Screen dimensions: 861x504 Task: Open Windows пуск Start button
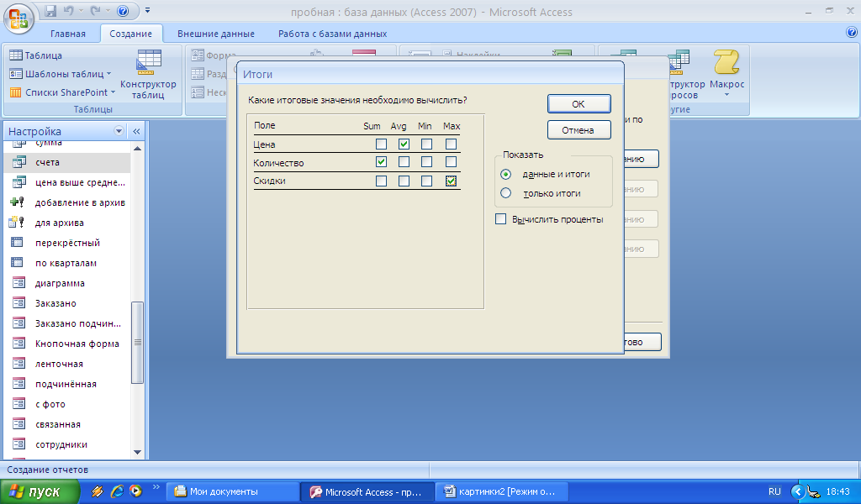click(40, 492)
